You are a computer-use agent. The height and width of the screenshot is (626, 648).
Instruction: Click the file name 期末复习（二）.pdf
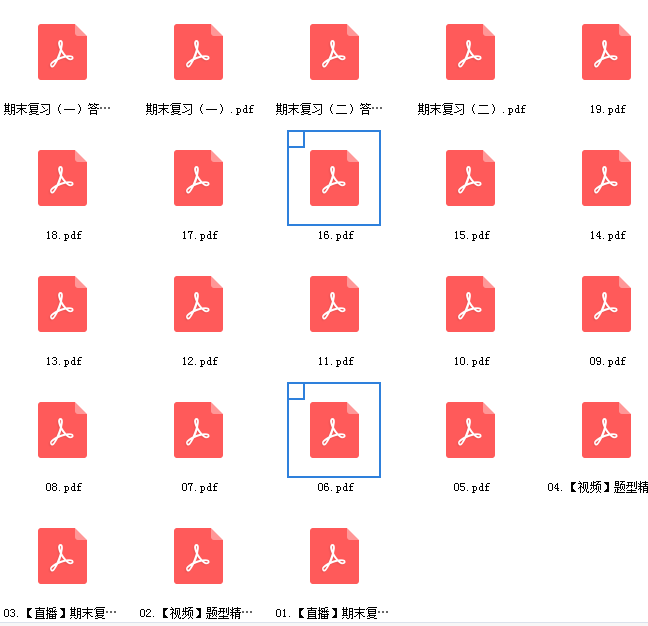tap(471, 109)
